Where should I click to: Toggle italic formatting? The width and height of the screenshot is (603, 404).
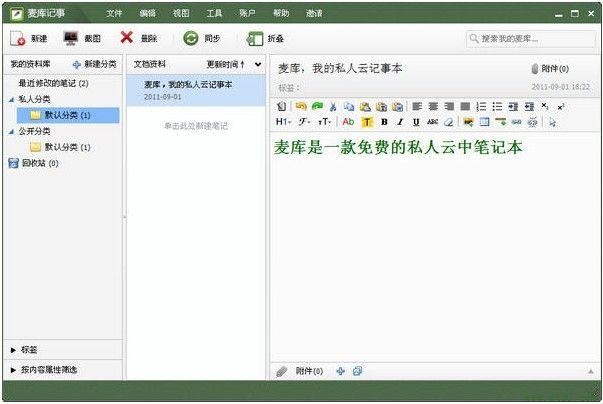tap(400, 122)
